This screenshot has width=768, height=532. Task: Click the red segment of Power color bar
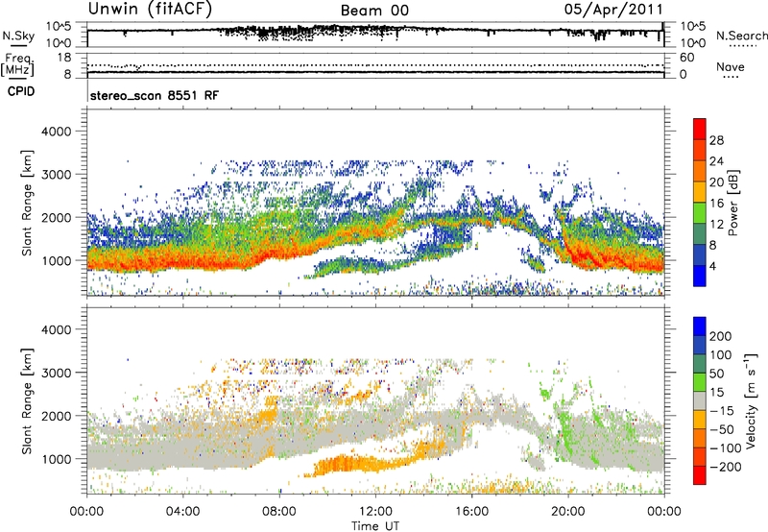tap(700, 127)
